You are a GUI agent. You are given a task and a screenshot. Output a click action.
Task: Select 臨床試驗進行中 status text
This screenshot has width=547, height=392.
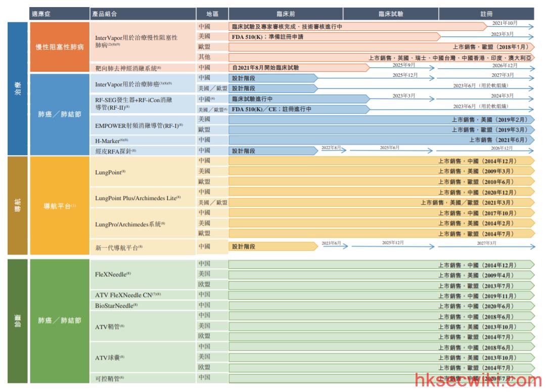(252, 99)
